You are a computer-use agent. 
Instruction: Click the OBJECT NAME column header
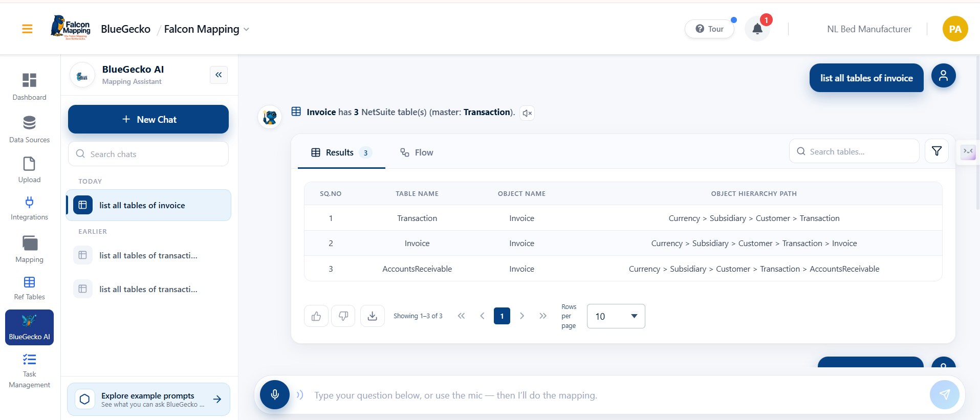tap(521, 194)
